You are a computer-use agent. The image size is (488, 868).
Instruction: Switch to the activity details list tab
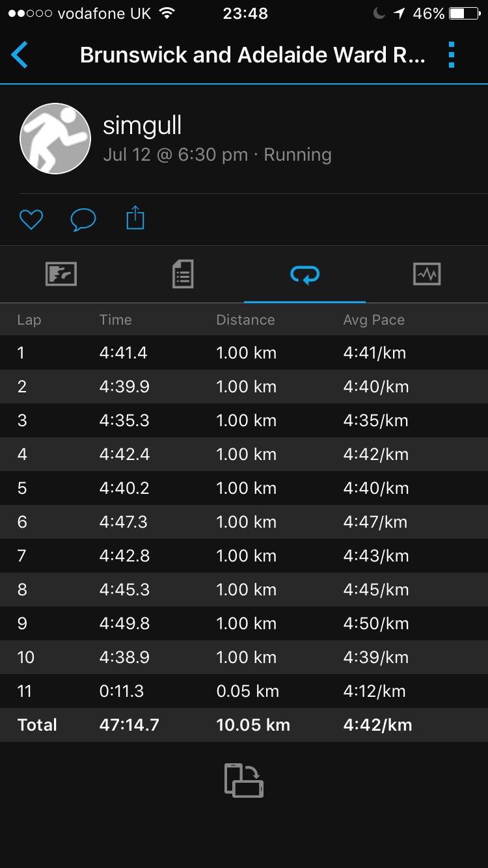tap(183, 274)
